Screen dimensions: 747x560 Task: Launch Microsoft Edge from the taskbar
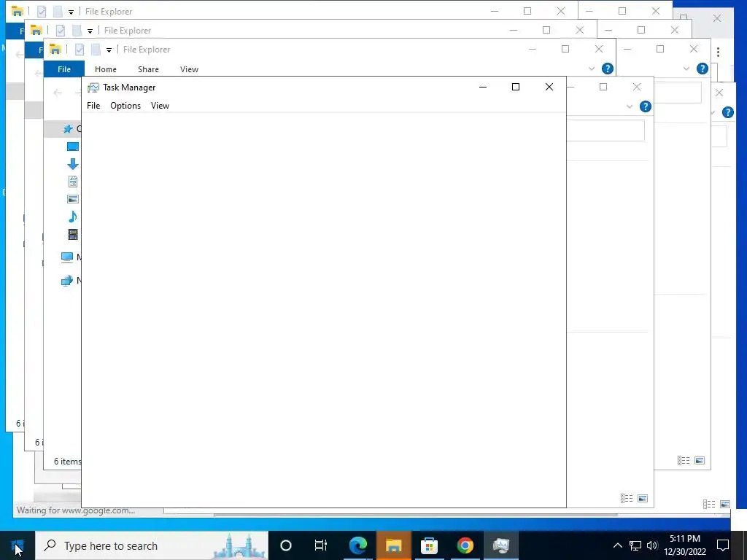click(358, 545)
